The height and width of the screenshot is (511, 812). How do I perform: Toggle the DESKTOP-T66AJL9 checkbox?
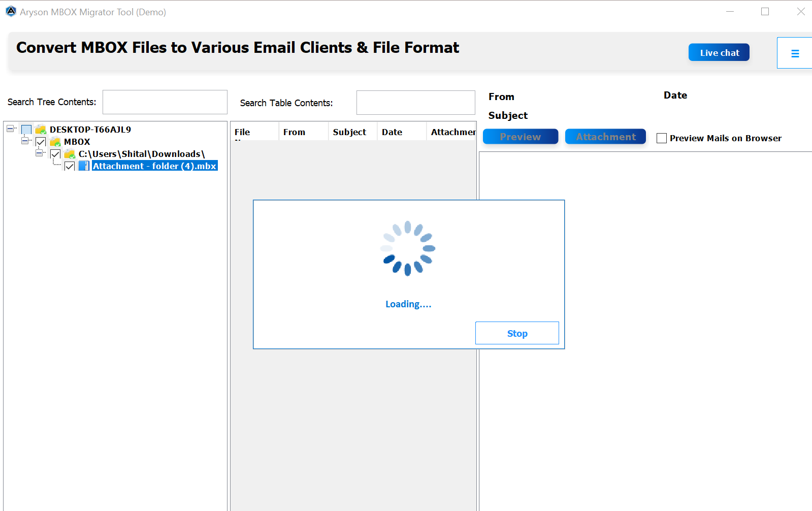coord(26,130)
